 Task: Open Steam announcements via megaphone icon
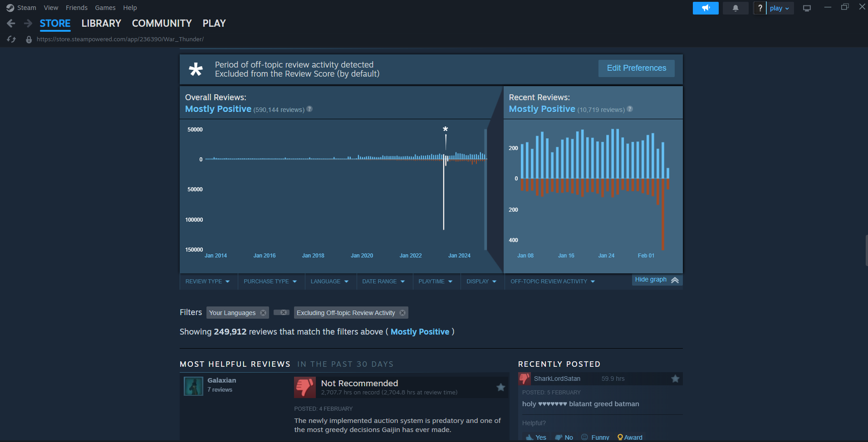(x=705, y=8)
